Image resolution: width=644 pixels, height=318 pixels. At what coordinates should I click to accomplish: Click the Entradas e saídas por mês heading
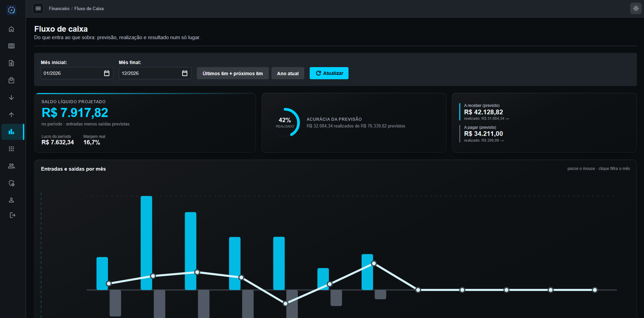(73, 169)
